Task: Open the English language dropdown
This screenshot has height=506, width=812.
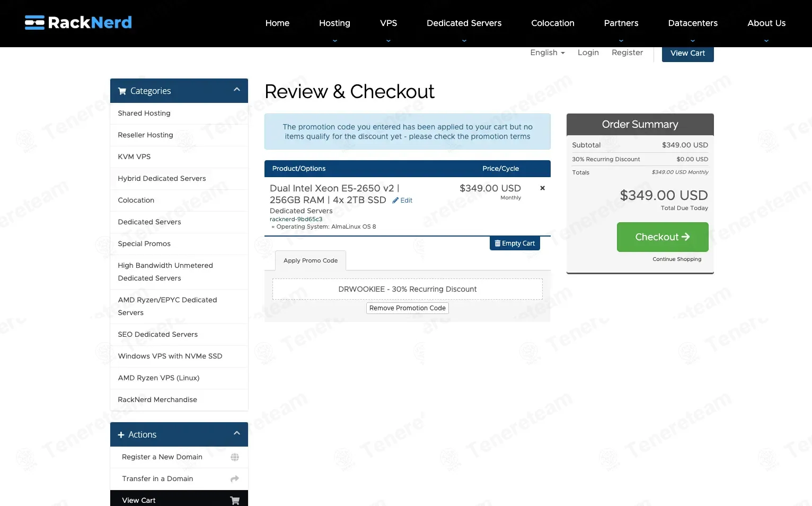Action: click(548, 53)
